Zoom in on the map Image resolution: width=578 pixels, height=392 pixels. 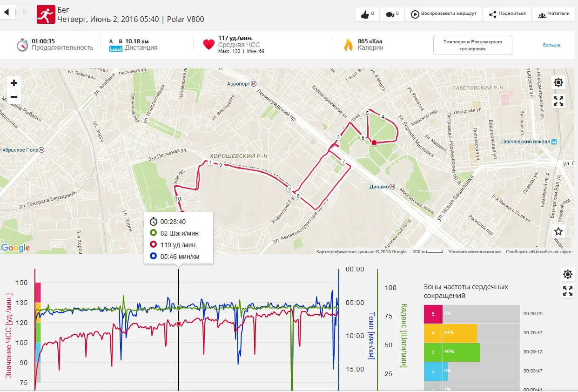pos(14,83)
